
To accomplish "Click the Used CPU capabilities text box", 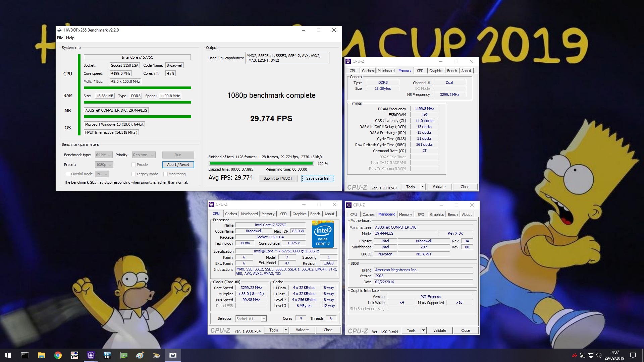I will click(287, 58).
